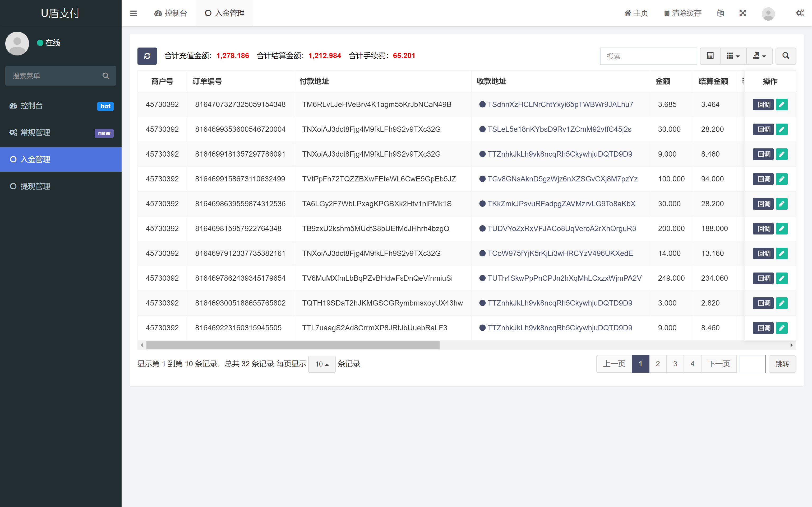The width and height of the screenshot is (812, 507).
Task: Click the horizontal table scrollbar thumb
Action: 293,345
